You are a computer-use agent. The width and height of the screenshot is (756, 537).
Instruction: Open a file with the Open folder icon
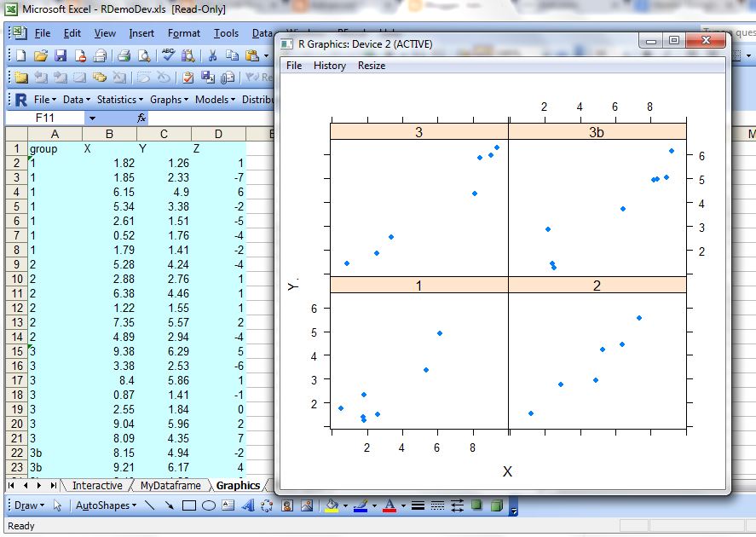41,55
